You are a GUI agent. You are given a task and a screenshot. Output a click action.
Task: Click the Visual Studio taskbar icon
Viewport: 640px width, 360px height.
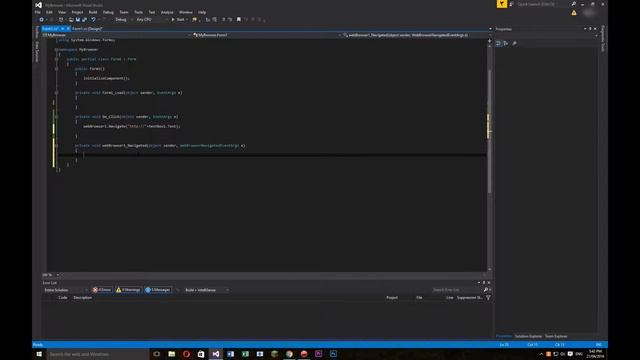click(x=216, y=354)
